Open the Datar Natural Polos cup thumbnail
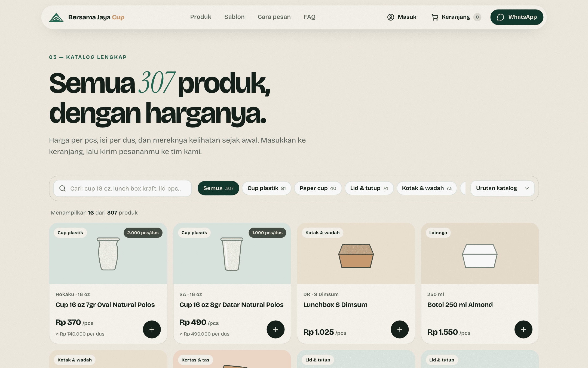 pyautogui.click(x=232, y=254)
